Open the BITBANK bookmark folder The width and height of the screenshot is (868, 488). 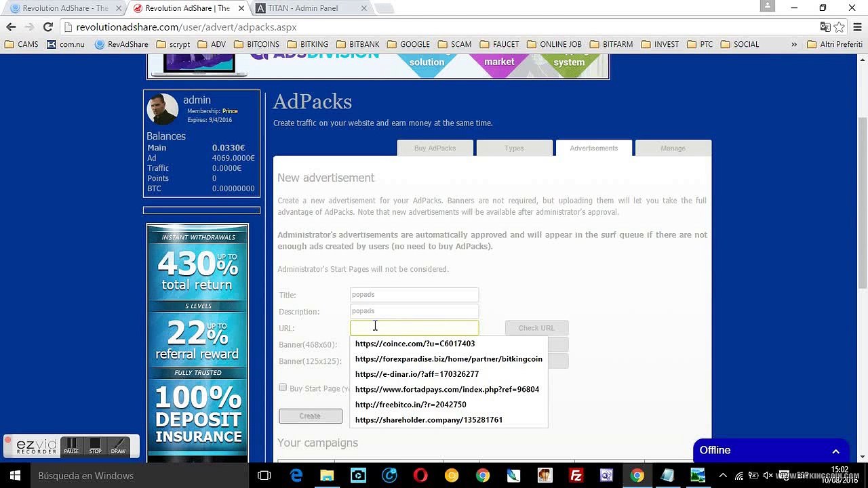[x=358, y=44]
